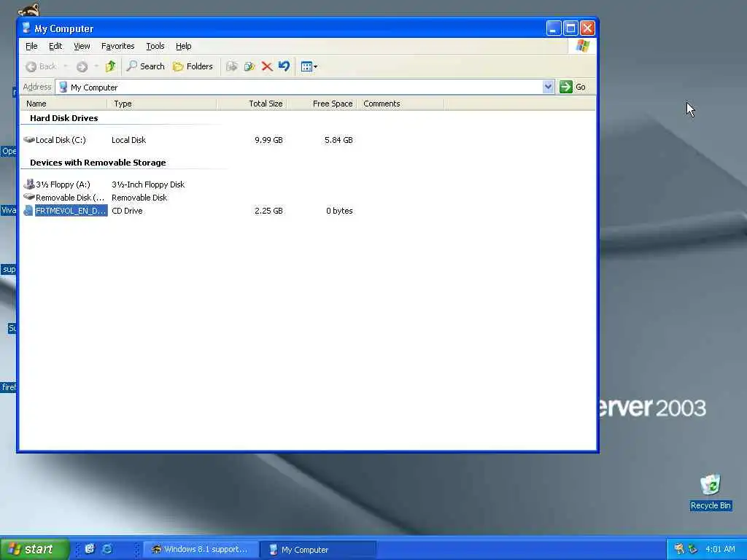Open the Start menu

pyautogui.click(x=34, y=549)
